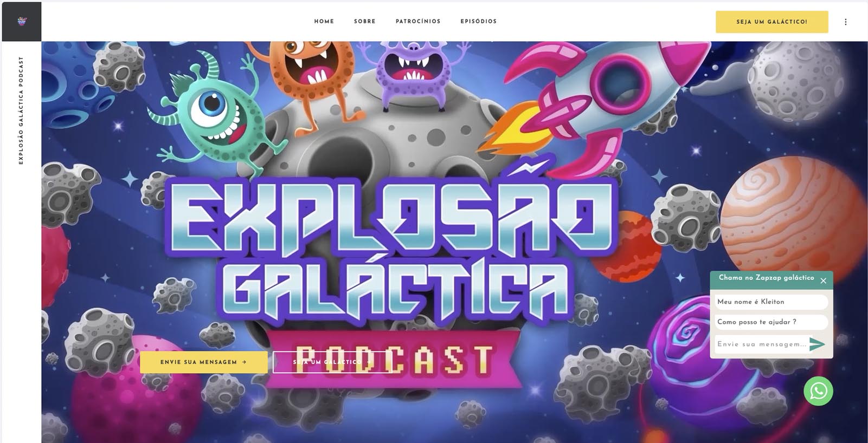
Task: Navigate to Episódios in the header
Action: [x=479, y=22]
